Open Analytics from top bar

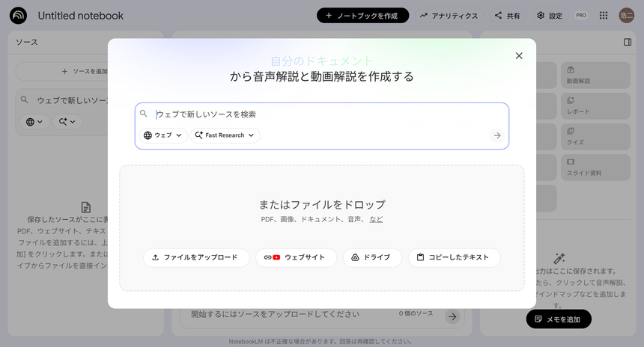449,16
